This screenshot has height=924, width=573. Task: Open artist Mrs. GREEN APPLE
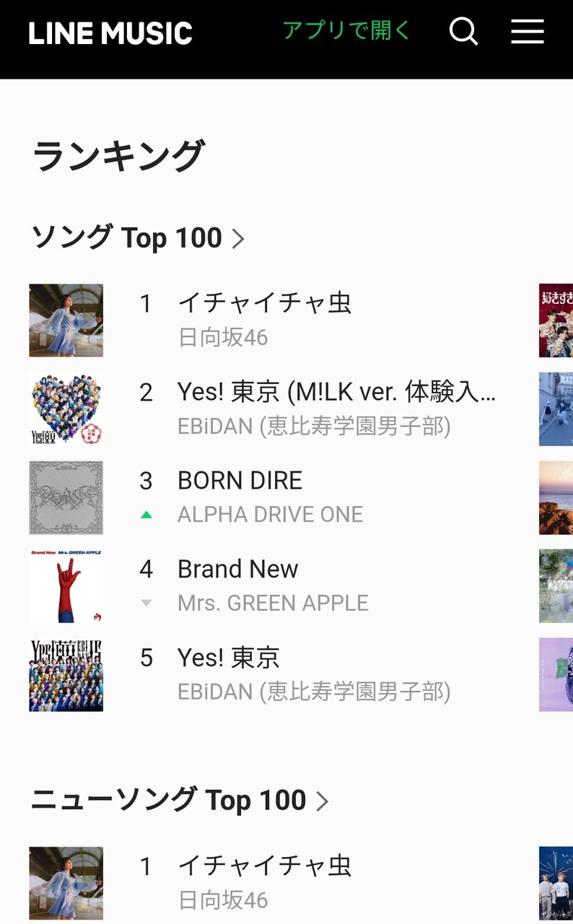click(273, 603)
